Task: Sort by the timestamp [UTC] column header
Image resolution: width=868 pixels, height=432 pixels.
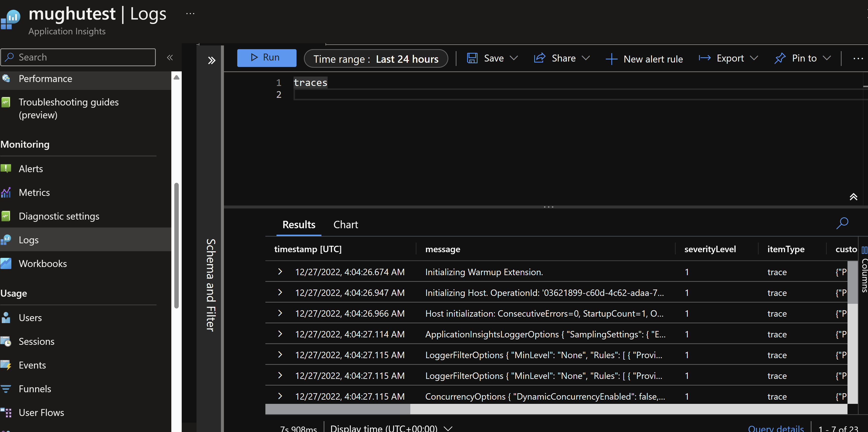Action: click(308, 249)
